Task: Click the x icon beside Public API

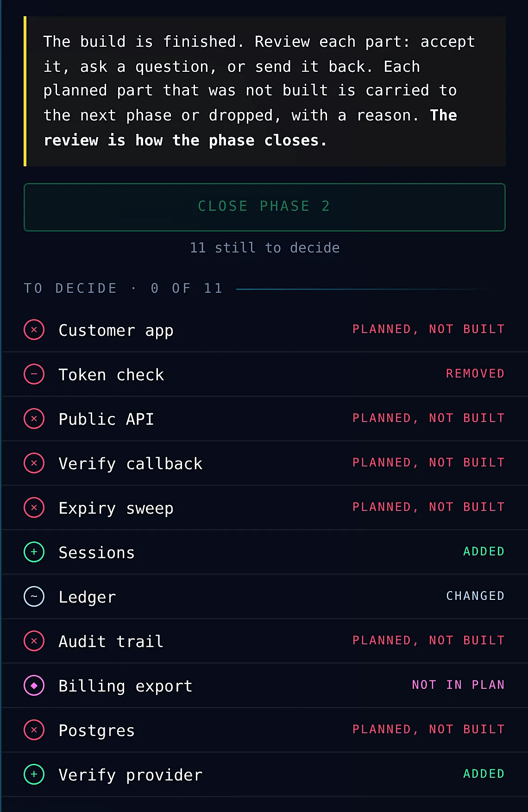Action: point(34,419)
